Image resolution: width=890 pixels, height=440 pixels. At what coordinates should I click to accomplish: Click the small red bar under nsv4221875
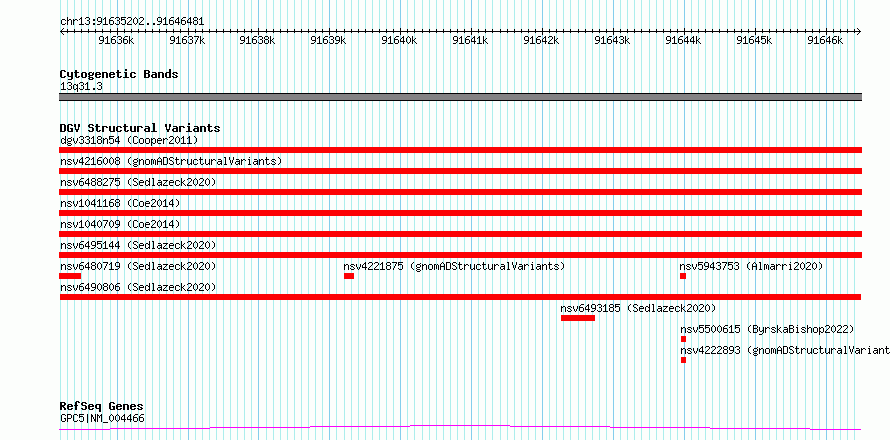point(349,276)
